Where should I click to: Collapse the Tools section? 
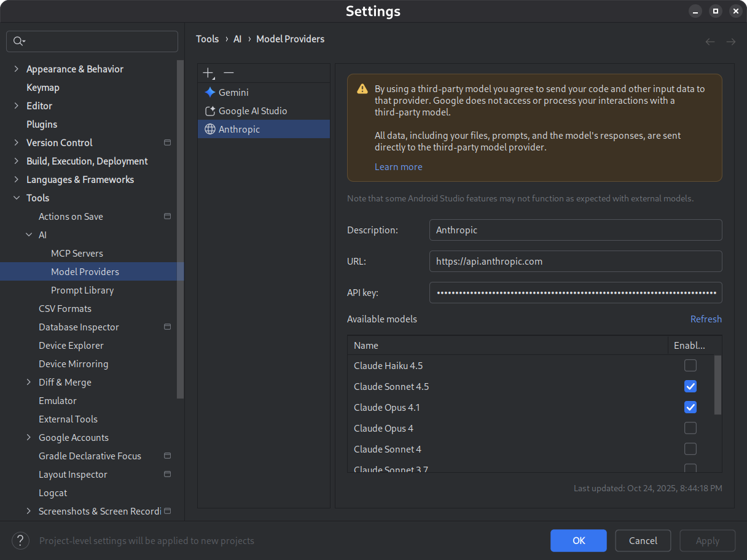(x=16, y=198)
